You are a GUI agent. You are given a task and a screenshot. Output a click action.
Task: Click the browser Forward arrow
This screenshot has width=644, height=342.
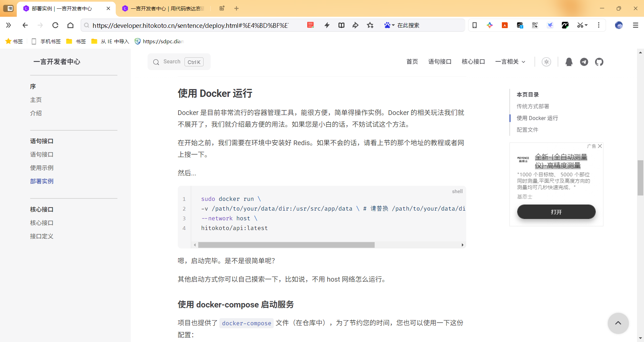point(40,25)
